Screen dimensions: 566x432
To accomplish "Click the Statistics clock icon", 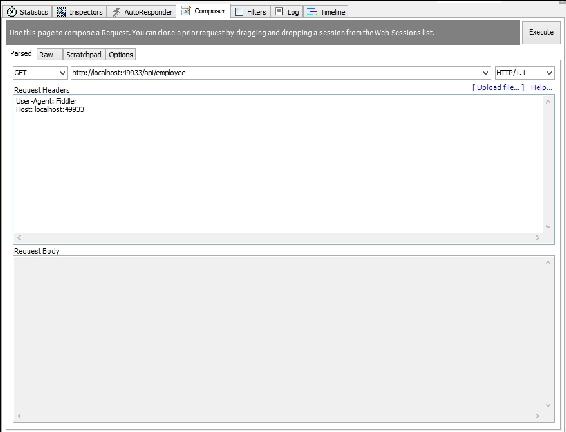I will coord(12,12).
